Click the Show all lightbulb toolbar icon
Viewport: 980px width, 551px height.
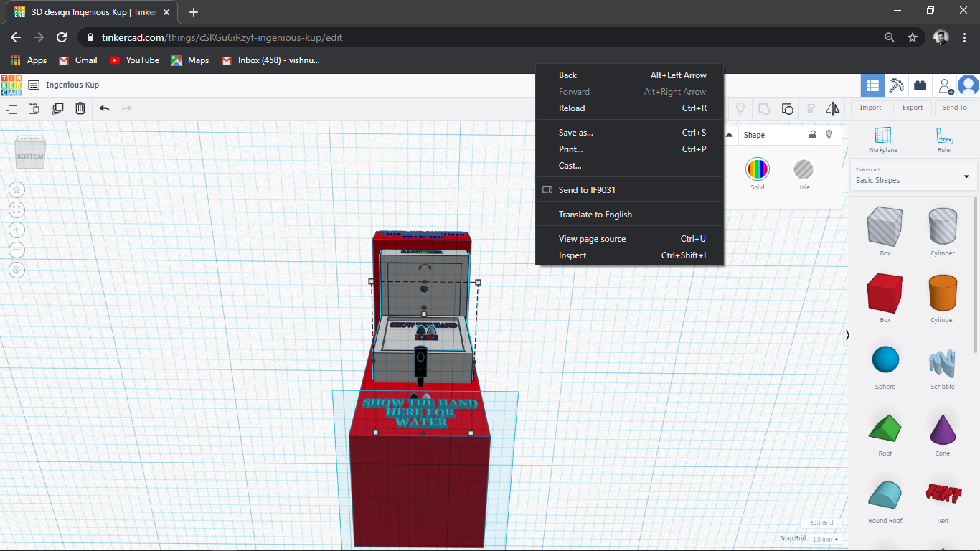click(740, 108)
